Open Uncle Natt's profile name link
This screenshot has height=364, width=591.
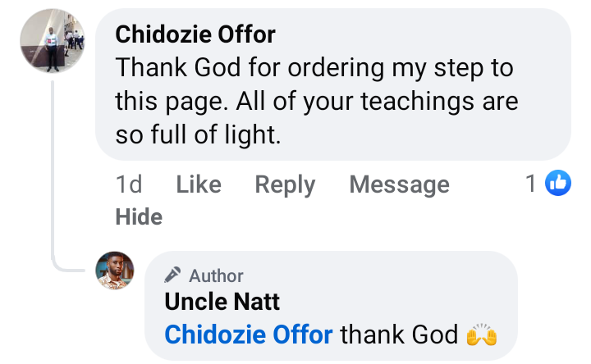coord(222,302)
